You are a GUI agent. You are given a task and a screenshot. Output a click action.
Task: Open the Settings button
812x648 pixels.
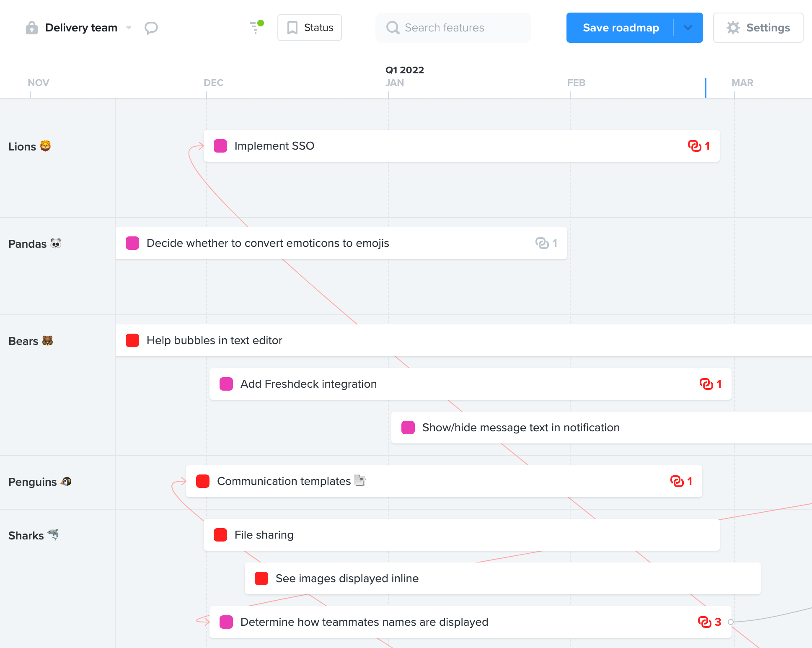click(758, 28)
